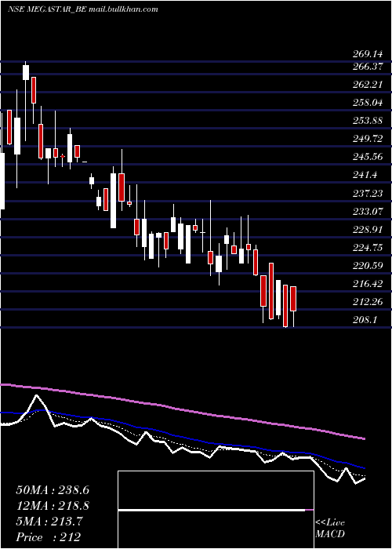The width and height of the screenshot is (392, 549).
Task: Click inside the MACD indicator box
Action: (x=216, y=510)
